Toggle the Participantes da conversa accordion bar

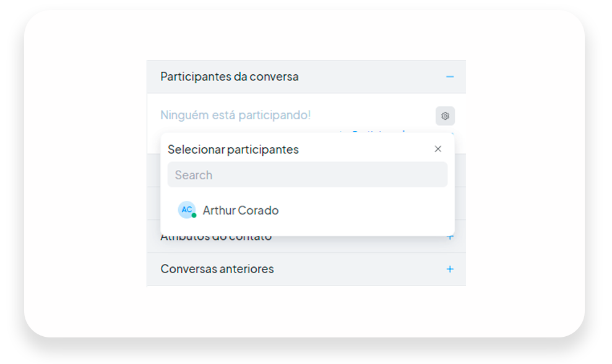click(306, 77)
